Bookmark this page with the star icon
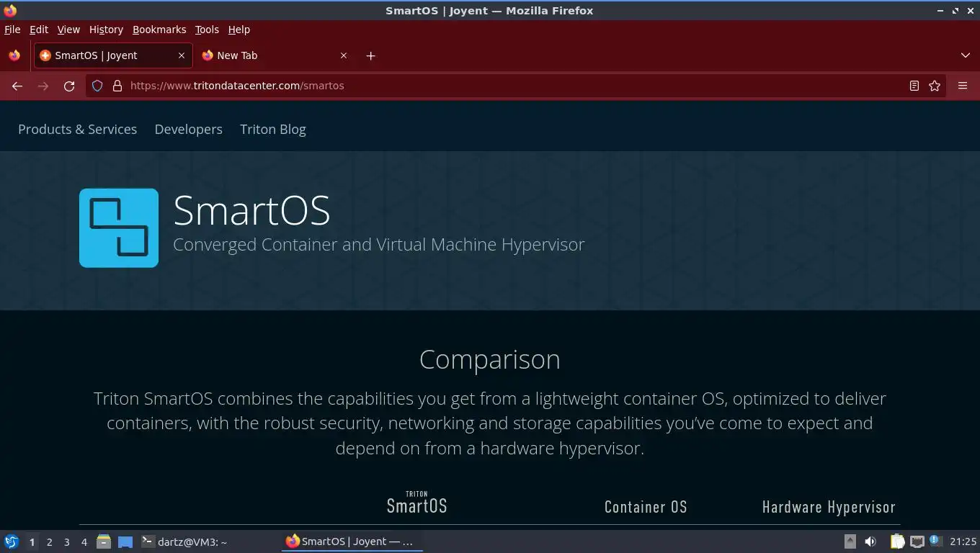This screenshot has width=980, height=553. 935,86
